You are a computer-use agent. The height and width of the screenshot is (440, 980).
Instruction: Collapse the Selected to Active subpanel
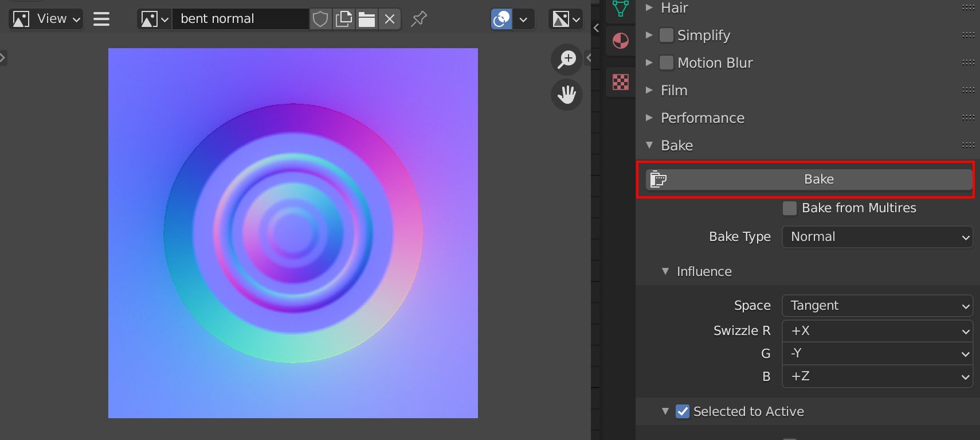(x=665, y=411)
